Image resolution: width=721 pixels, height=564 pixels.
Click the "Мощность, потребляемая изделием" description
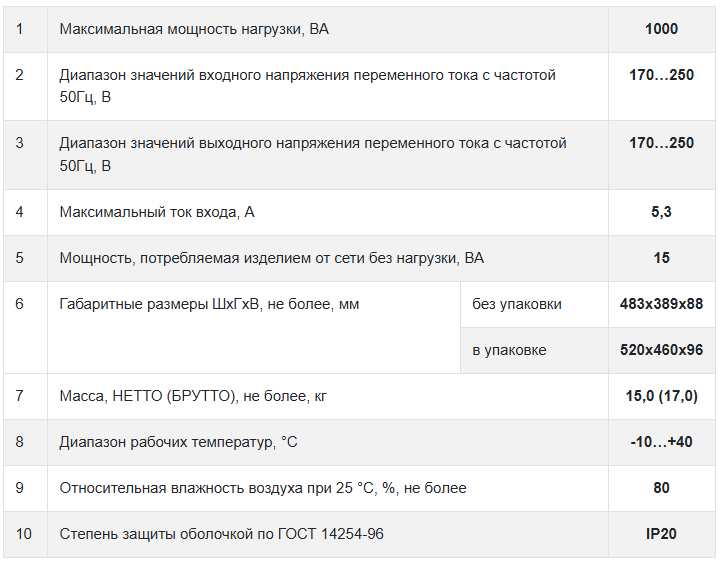271,258
